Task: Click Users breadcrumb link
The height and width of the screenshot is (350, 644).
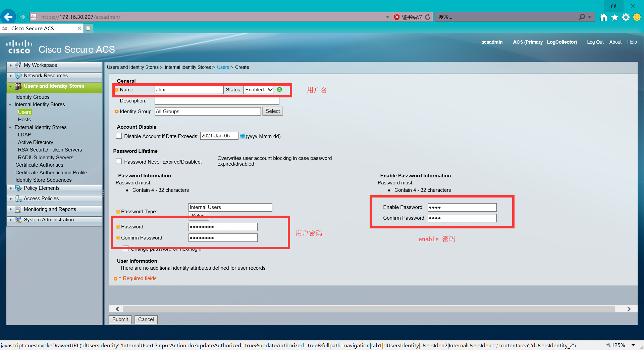Action: [223, 67]
